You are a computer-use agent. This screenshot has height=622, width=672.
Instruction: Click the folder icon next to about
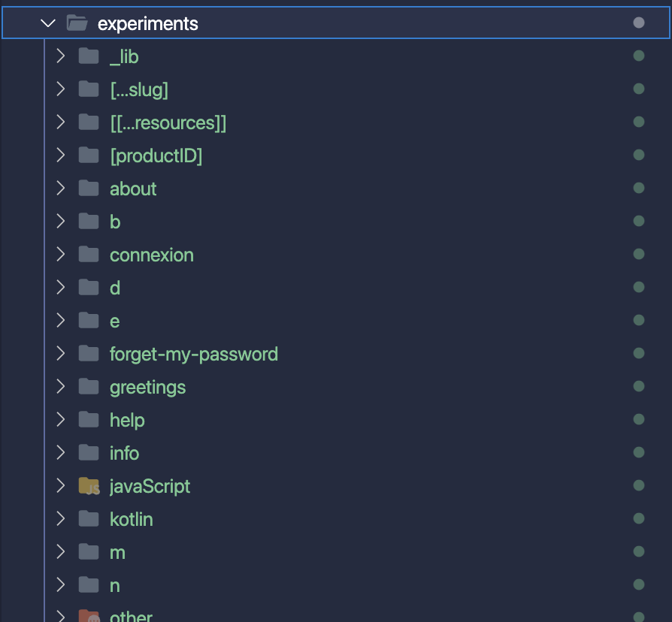click(89, 189)
